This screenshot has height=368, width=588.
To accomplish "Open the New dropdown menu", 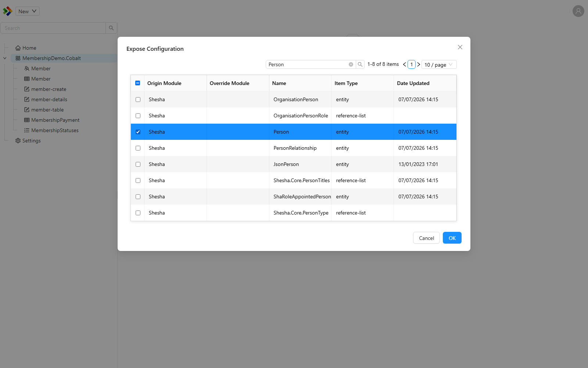I will coord(28,11).
